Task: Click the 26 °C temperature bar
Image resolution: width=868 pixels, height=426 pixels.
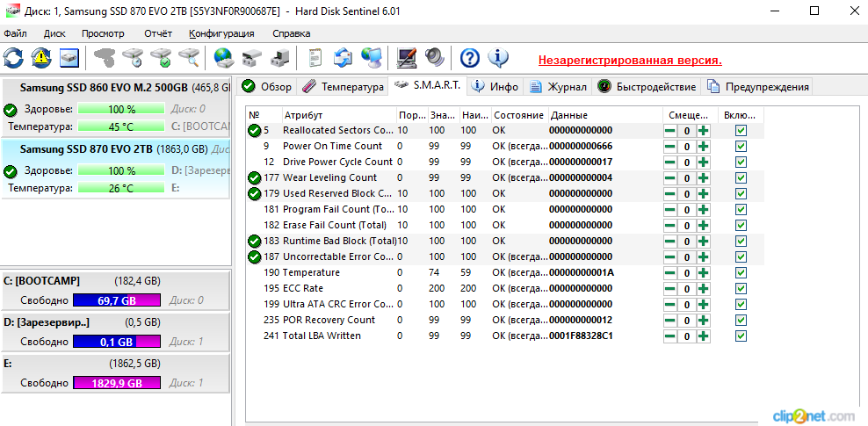Action: (121, 188)
